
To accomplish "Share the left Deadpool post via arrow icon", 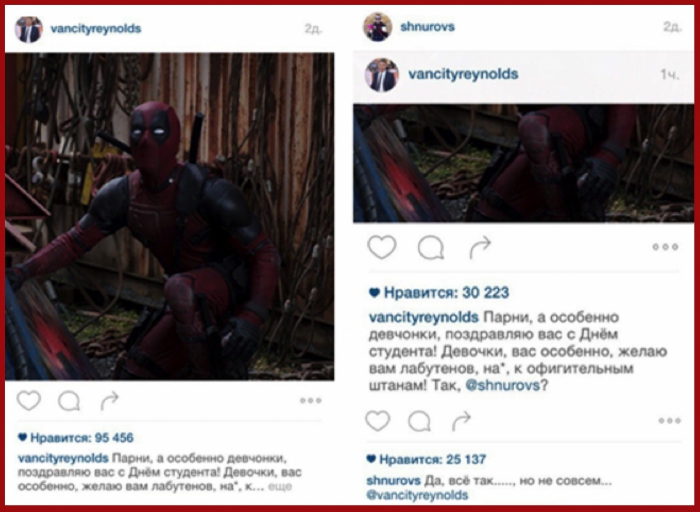I will [x=109, y=400].
